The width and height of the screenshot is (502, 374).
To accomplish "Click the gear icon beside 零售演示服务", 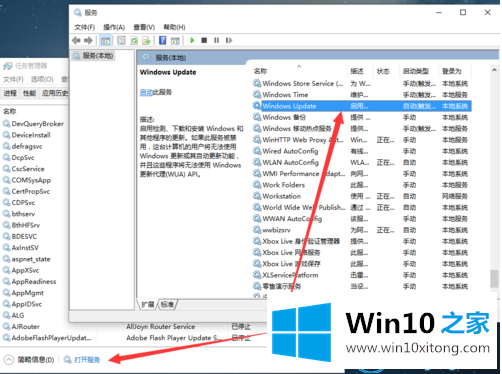I will [x=257, y=286].
